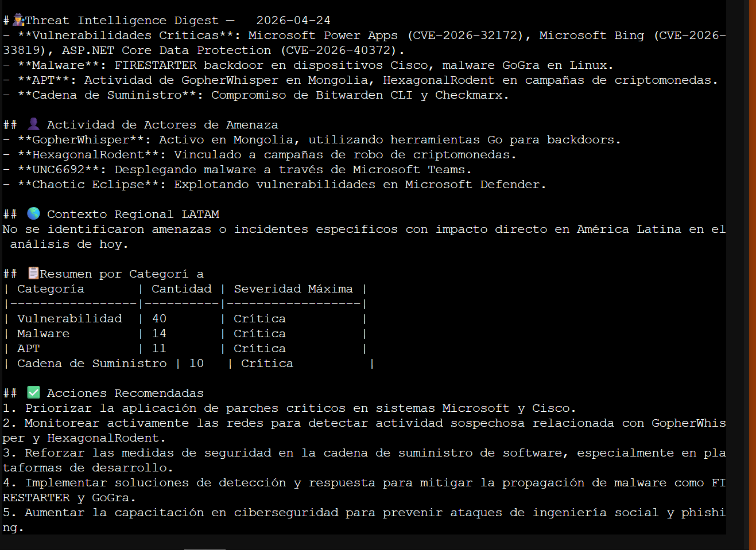Click the date 2026-04-24 in title

coord(293,21)
